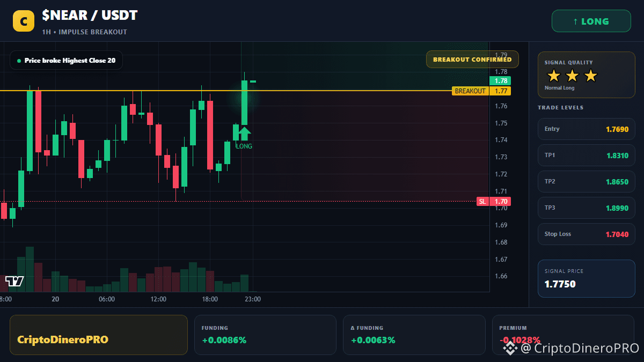644x362 pixels.
Task: Click the green 1.78 current price tag
Action: (500, 81)
